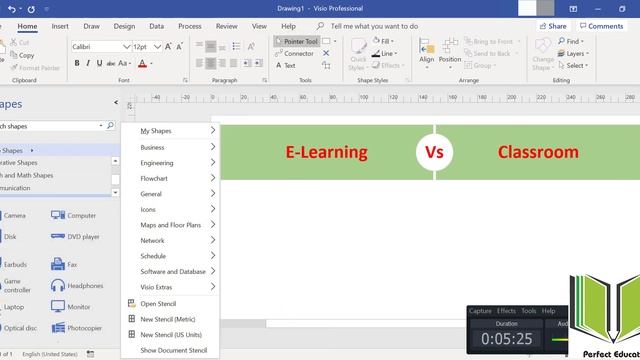This screenshot has height=360, width=640.
Task: Expand the General stencil submenu
Action: tap(171, 193)
